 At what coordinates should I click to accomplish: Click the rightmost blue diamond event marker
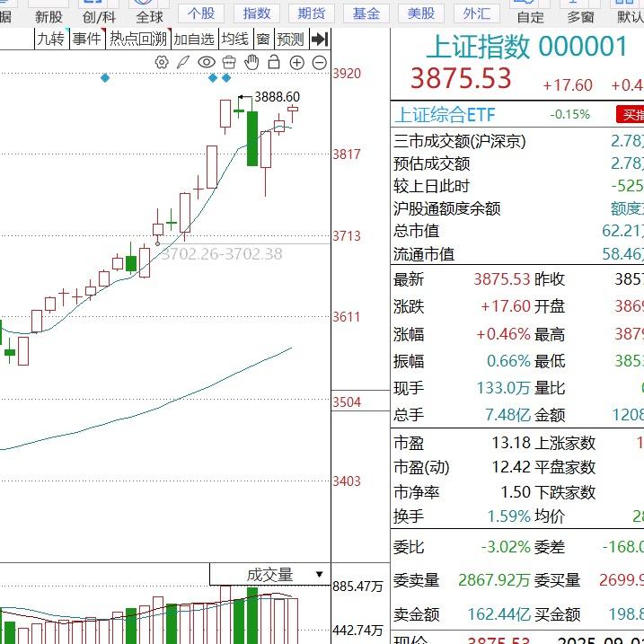(x=226, y=77)
